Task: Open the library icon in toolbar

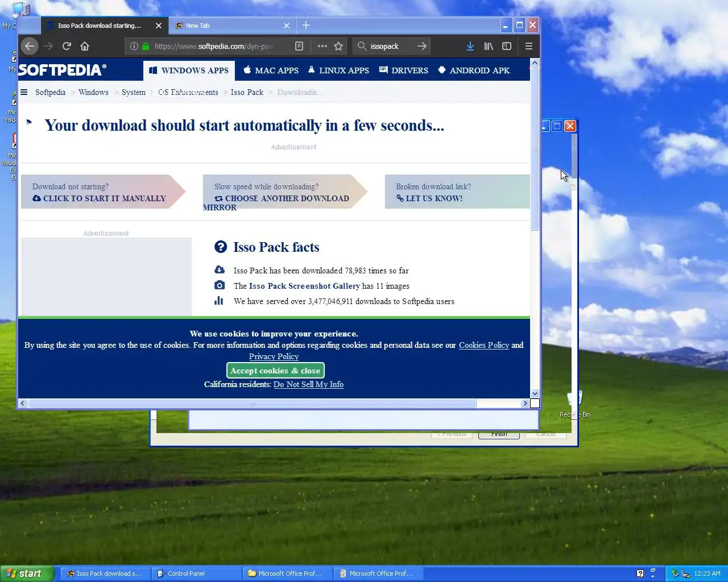Action: (489, 46)
